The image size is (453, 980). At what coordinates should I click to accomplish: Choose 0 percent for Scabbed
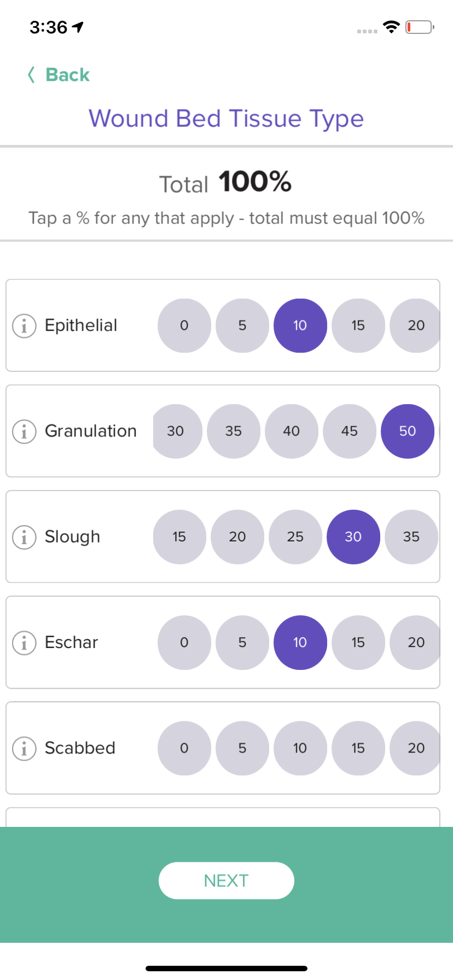tap(184, 748)
